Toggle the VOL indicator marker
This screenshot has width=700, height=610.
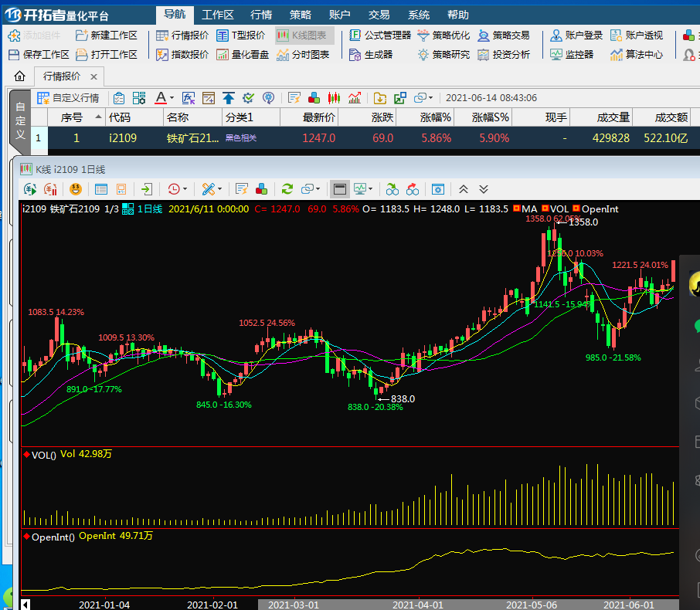click(x=545, y=208)
